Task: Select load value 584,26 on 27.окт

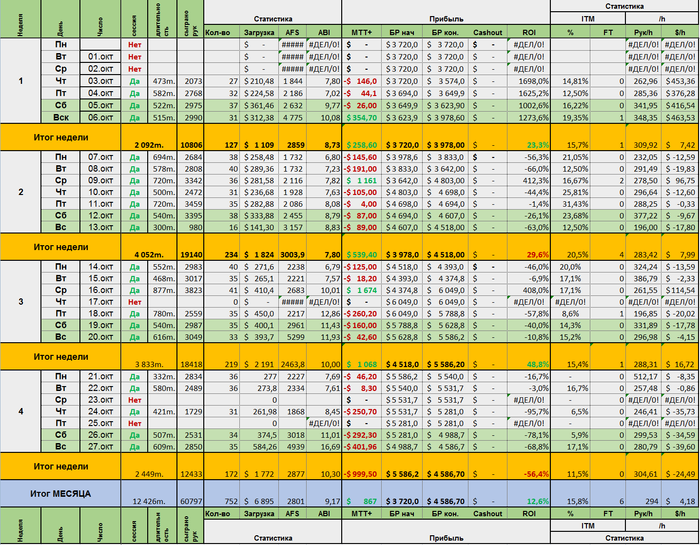Action: coord(259,447)
